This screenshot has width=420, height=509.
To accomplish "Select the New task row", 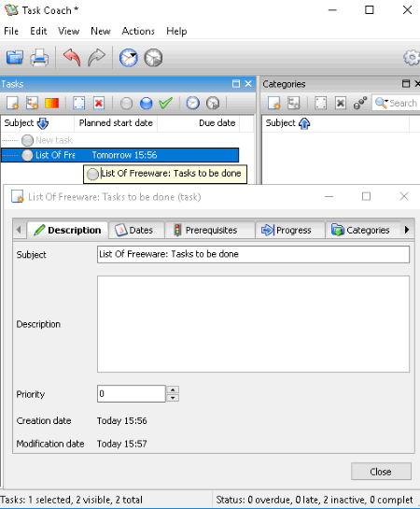I will [x=120, y=140].
